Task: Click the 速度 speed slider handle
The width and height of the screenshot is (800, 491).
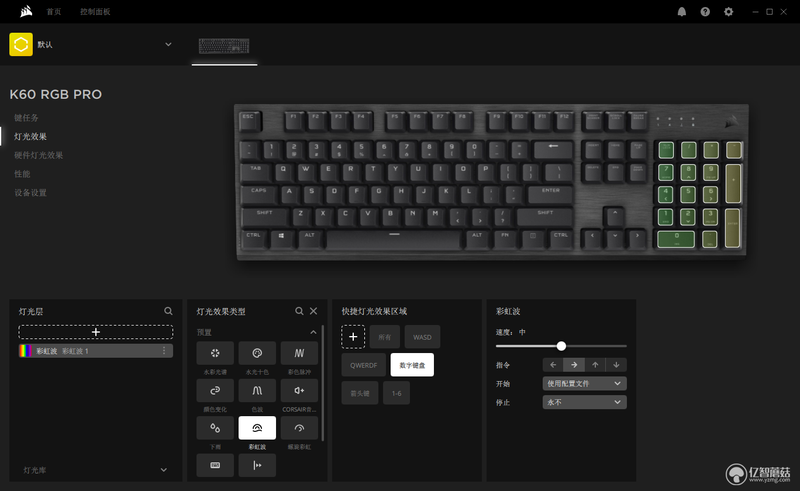Action: pos(561,346)
